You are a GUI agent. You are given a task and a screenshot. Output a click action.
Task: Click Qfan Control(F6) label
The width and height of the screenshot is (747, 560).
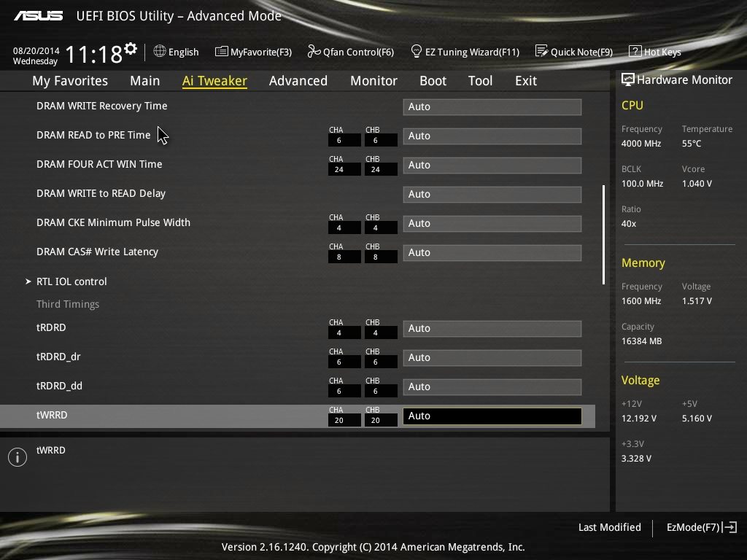358,52
